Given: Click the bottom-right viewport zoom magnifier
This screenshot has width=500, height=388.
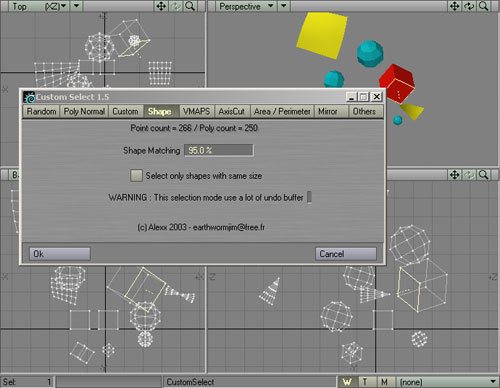Looking at the screenshot, I should pos(483,175).
